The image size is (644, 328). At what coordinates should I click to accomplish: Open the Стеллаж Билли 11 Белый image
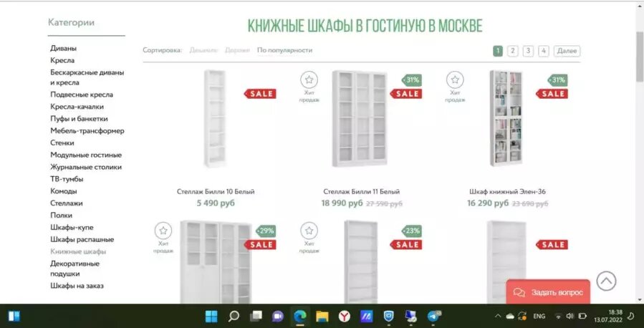point(360,119)
